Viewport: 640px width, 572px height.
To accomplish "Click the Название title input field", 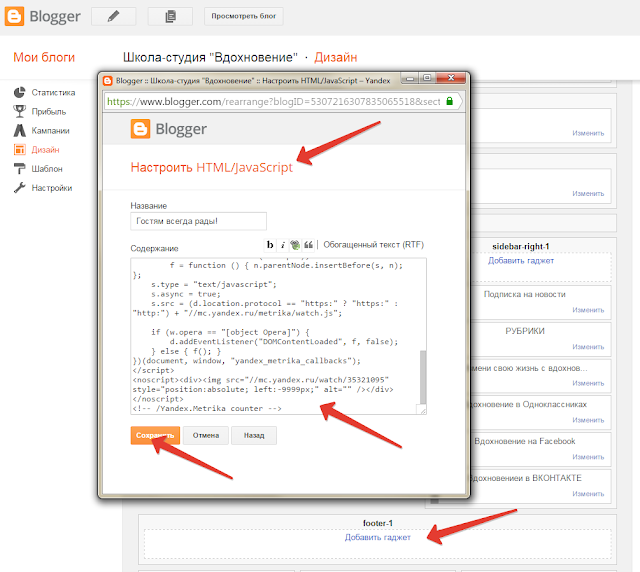I will click(x=198, y=221).
